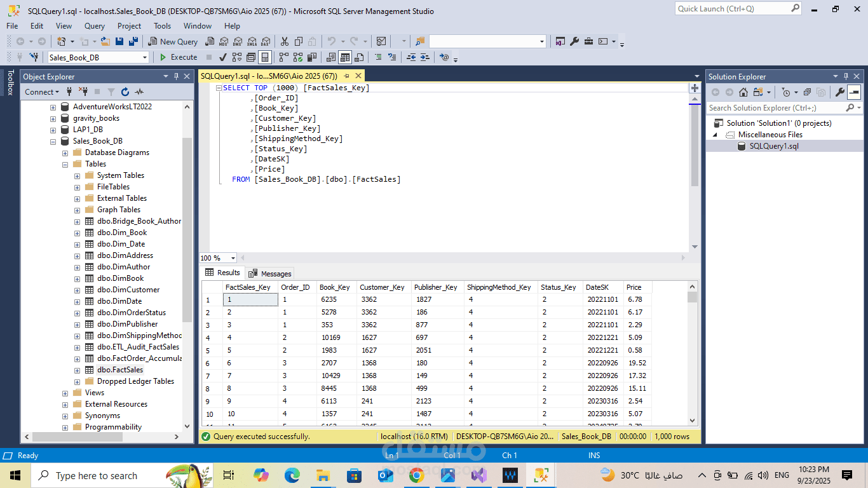Open the 100 % zoom dropdown
Image resolution: width=868 pixels, height=488 pixels.
coord(233,258)
